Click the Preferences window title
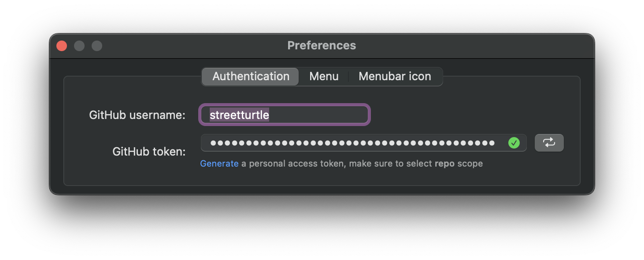644x260 pixels. (x=322, y=45)
